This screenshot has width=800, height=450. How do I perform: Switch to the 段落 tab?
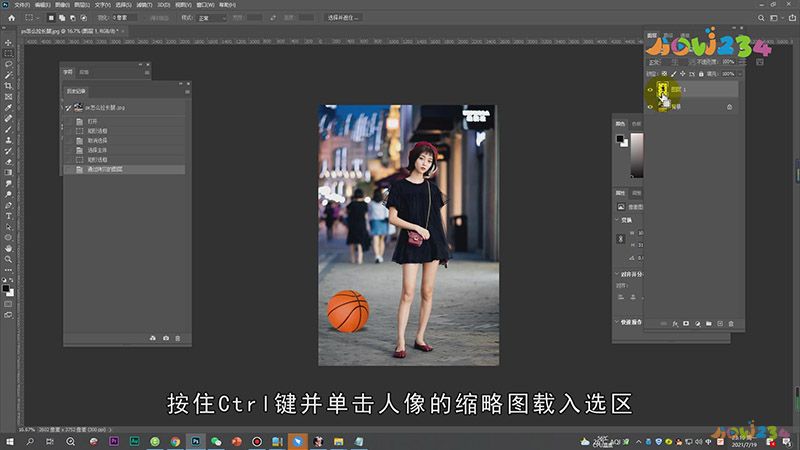tap(84, 72)
